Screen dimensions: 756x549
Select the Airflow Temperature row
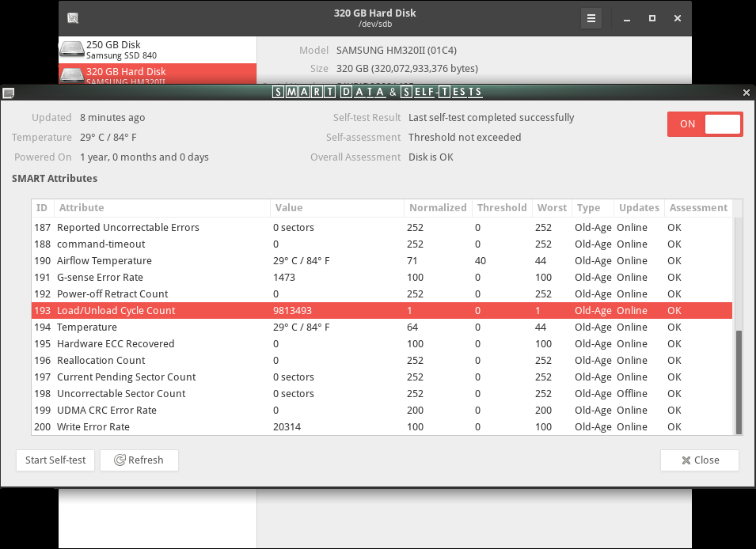click(382, 261)
